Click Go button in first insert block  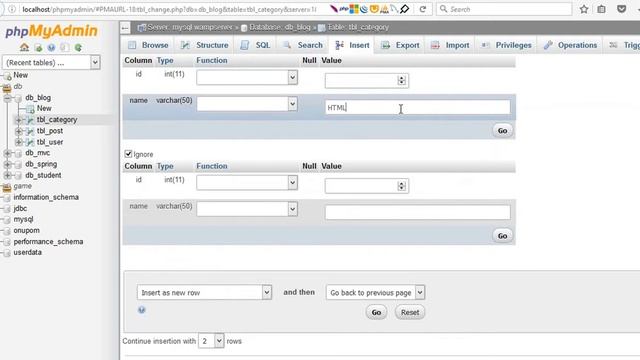(x=502, y=131)
